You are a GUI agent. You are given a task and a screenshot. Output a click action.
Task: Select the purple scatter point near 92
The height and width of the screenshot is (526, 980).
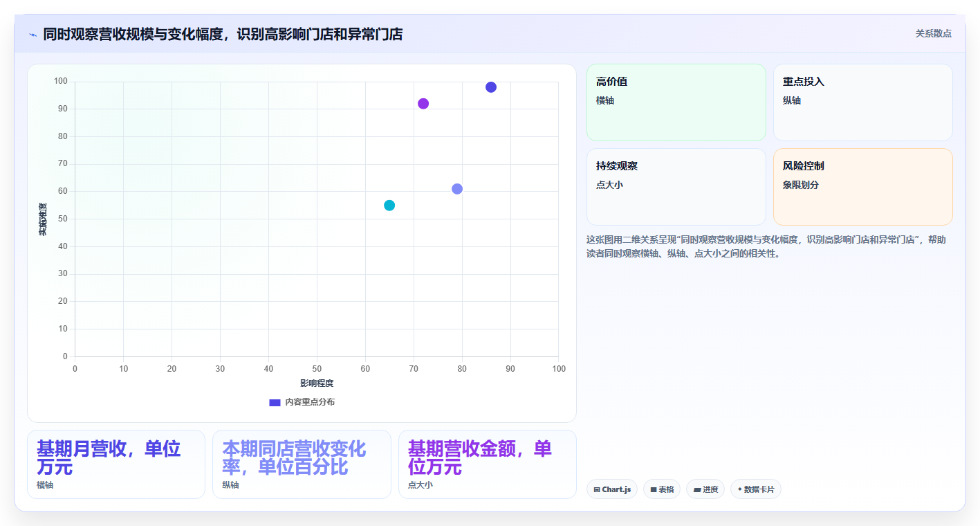[423, 104]
